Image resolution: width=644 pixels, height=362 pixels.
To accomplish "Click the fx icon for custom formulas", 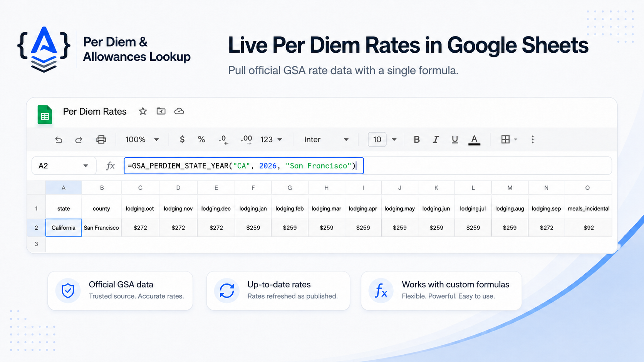I will [381, 290].
